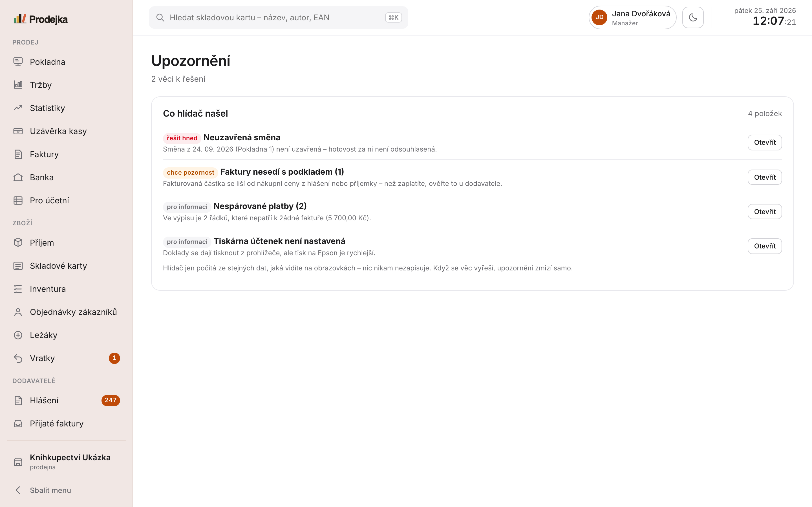The width and height of the screenshot is (812, 507).
Task: Open the Knihkupectví Ukázka store switcher
Action: tap(66, 462)
